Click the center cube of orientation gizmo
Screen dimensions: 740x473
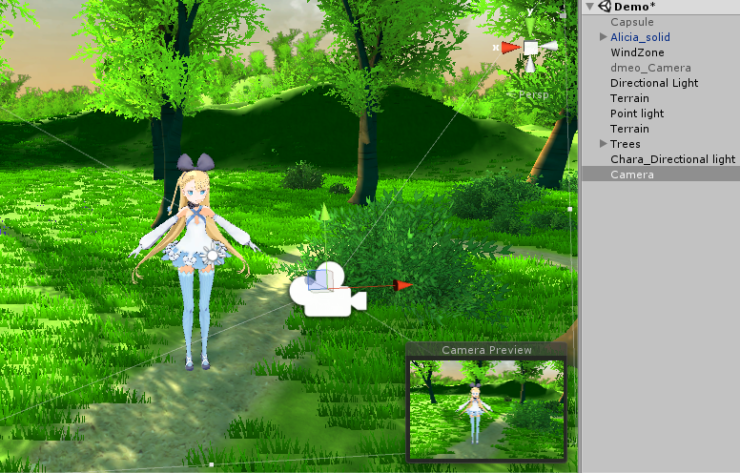pyautogui.click(x=531, y=47)
